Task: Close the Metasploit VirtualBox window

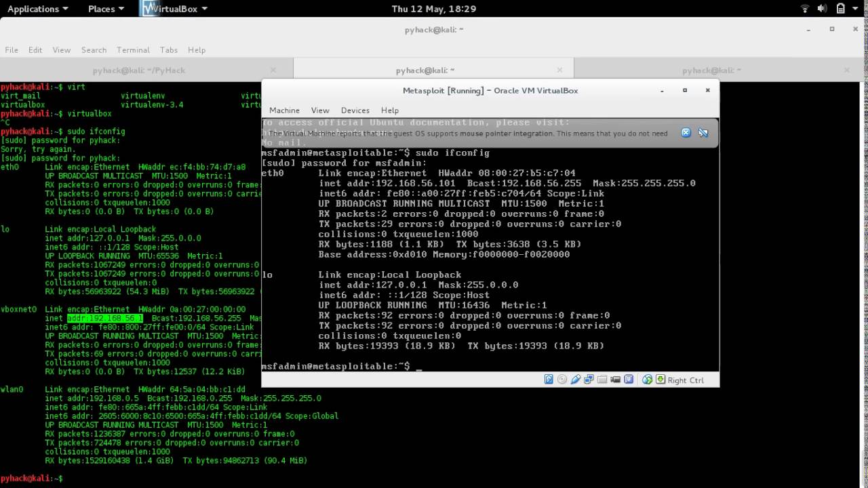Action: click(x=707, y=90)
